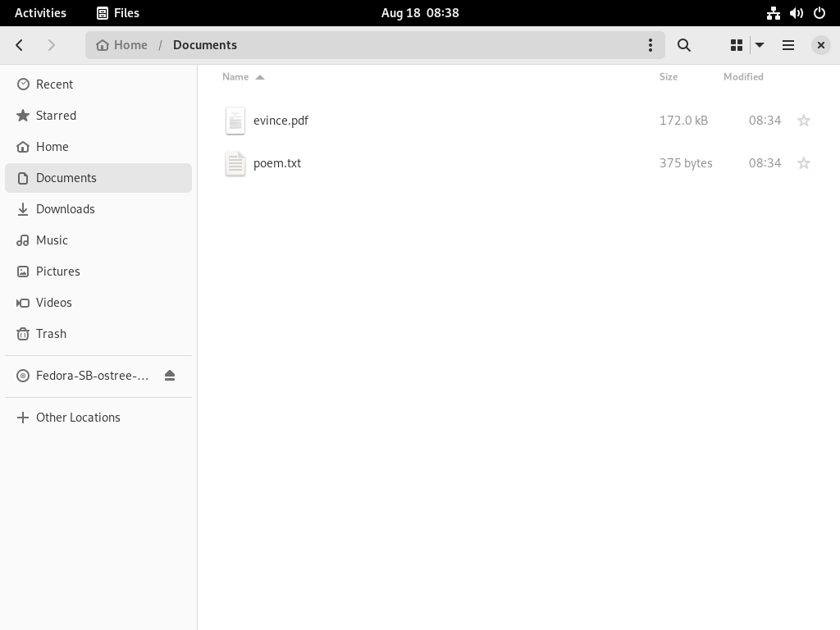Click the Home house icon in sidebar

[23, 146]
